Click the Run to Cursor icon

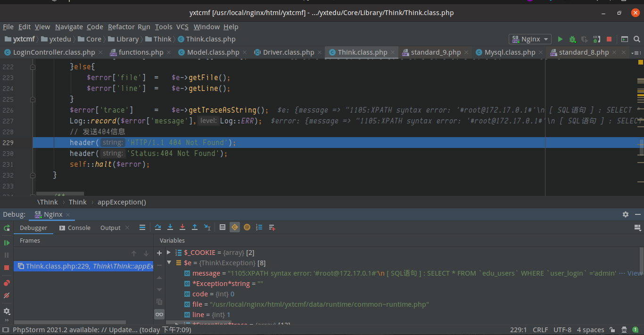click(207, 228)
